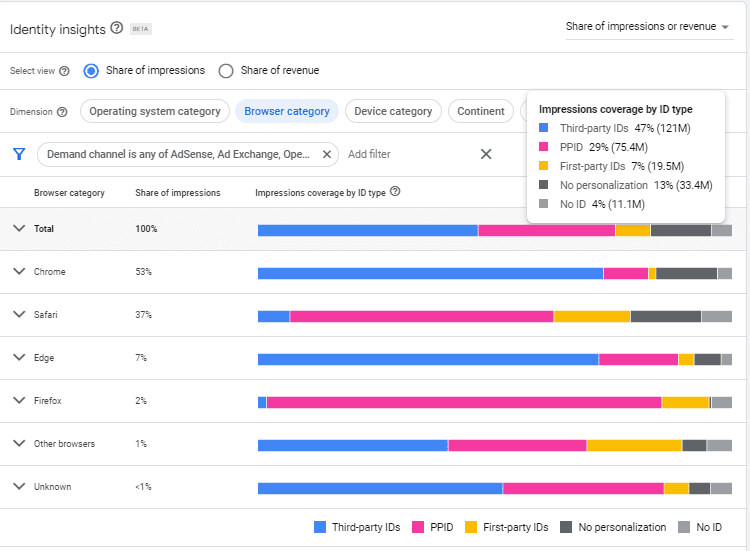Select the Browser category dimension chip

tap(287, 112)
